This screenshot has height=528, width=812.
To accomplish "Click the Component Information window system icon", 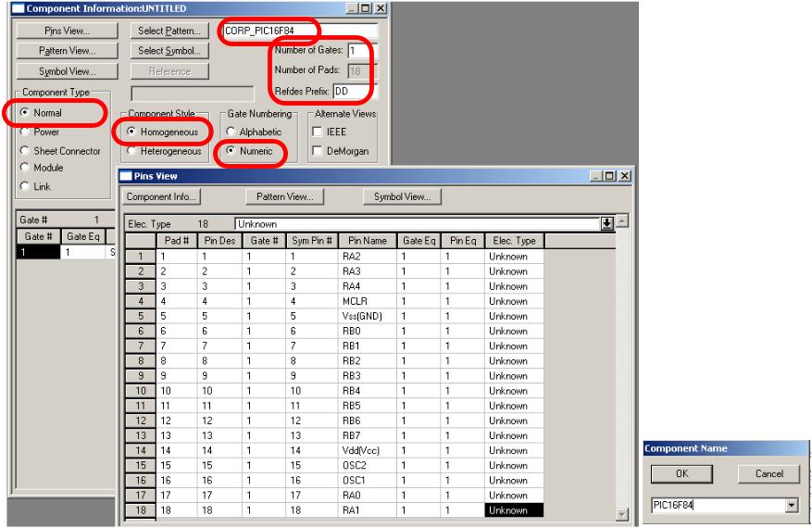I will pos(19,8).
